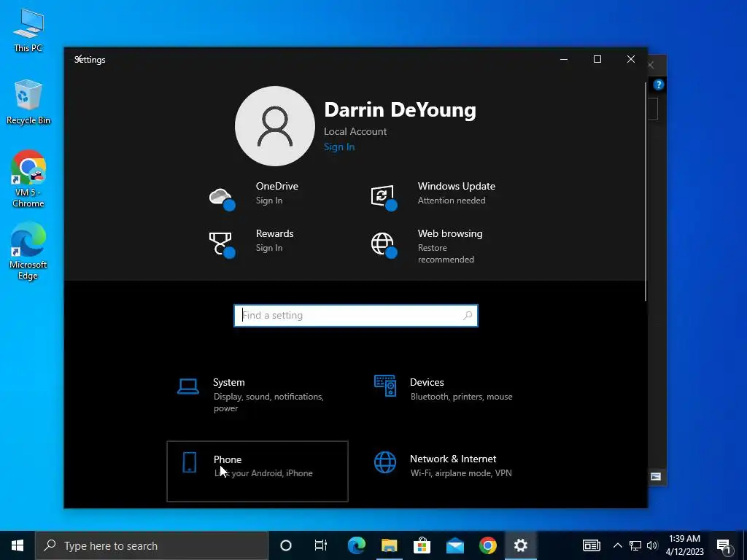The height and width of the screenshot is (560, 747).
Task: Open News and interests taskbar icon
Action: click(x=591, y=545)
